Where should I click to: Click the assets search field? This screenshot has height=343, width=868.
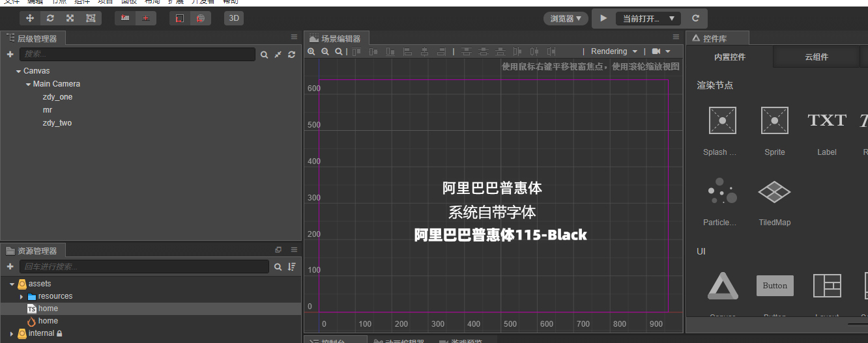pyautogui.click(x=144, y=267)
